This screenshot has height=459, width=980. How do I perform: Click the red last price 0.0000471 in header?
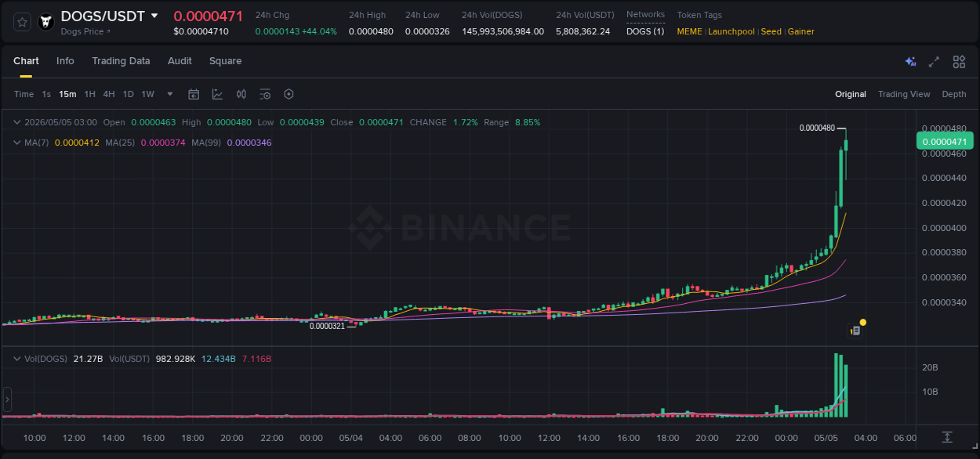(x=209, y=16)
